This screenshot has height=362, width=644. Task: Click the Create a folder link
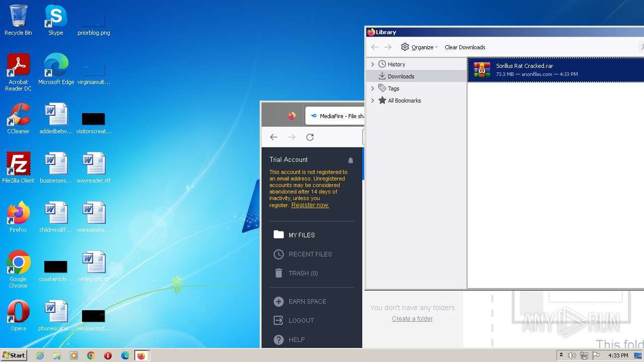412,319
